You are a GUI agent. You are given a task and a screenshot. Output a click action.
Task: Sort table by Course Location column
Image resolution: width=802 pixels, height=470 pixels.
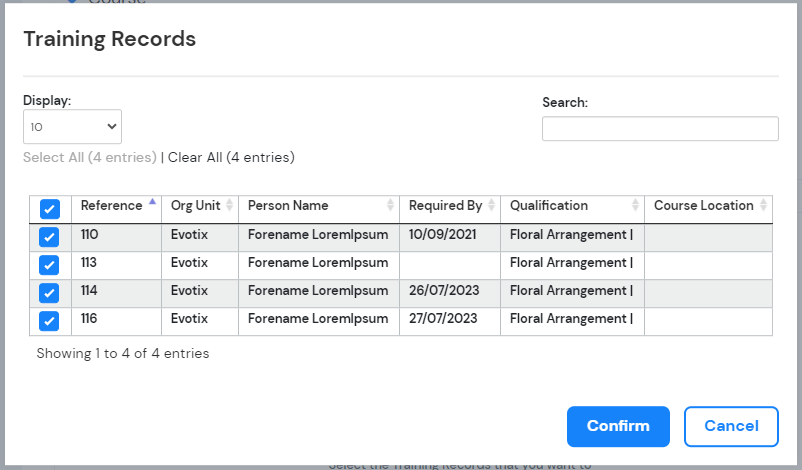tap(708, 209)
